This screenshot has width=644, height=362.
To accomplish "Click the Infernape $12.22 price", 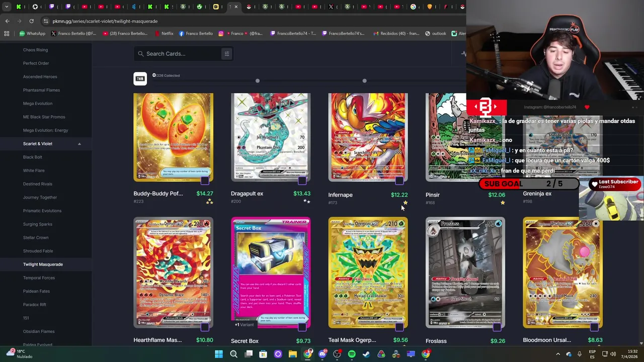I will (x=399, y=195).
